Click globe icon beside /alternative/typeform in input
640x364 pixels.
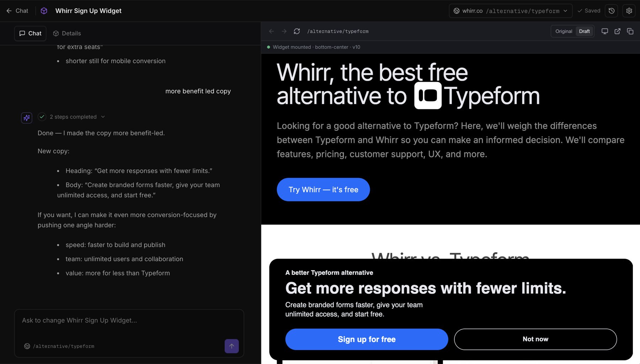(x=27, y=346)
